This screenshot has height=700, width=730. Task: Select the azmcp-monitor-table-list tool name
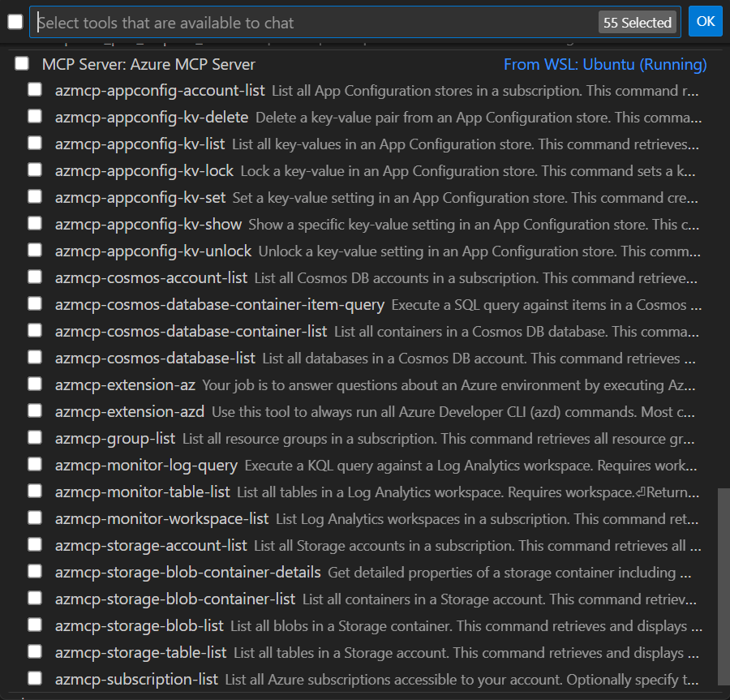pyautogui.click(x=143, y=492)
